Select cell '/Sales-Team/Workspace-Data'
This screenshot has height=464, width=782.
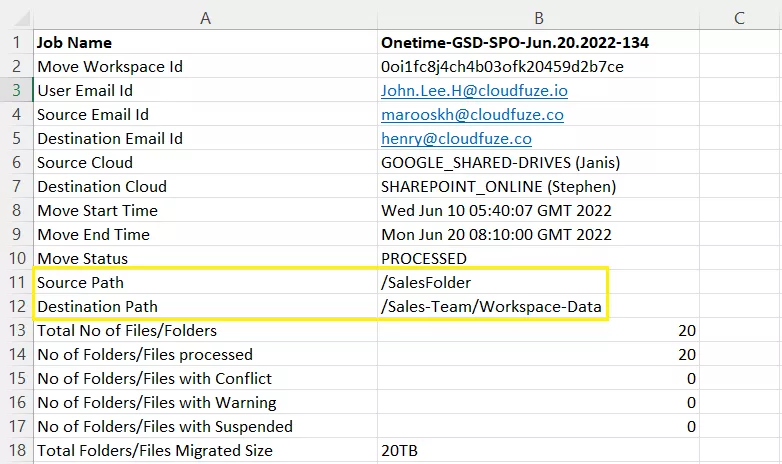[x=539, y=306]
